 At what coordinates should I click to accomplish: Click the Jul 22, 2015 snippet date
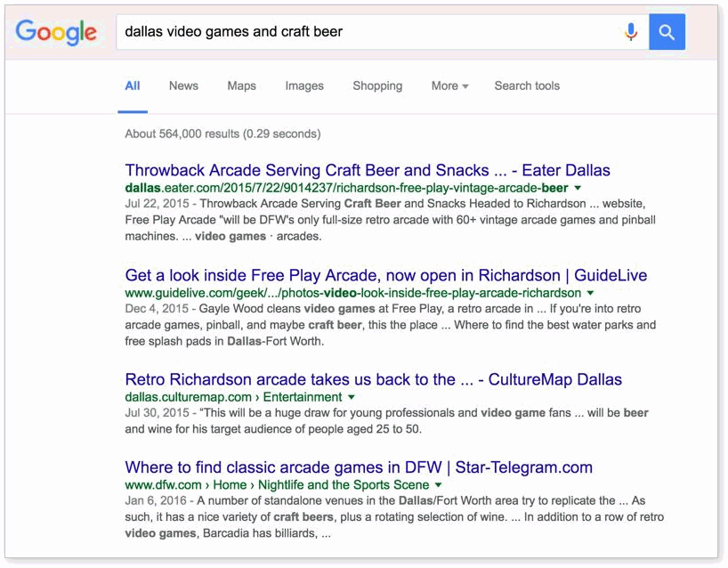coord(157,203)
